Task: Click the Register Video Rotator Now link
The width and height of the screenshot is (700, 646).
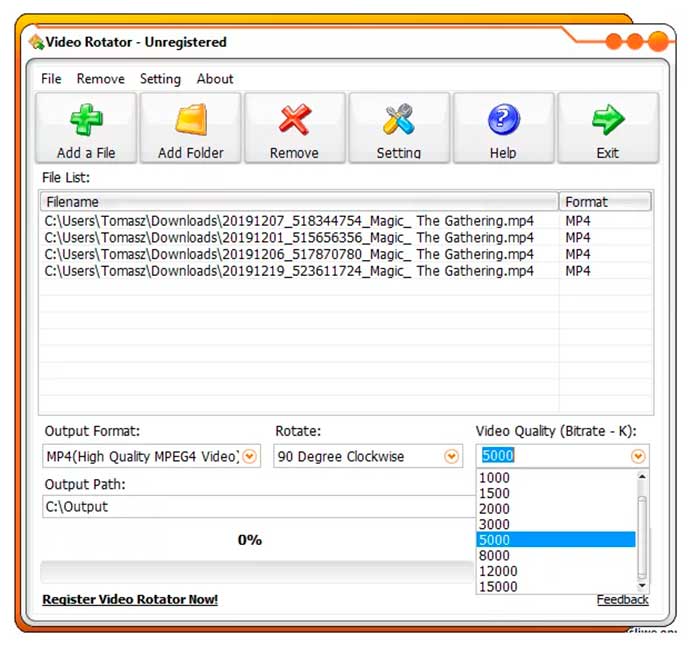Action: click(x=130, y=600)
